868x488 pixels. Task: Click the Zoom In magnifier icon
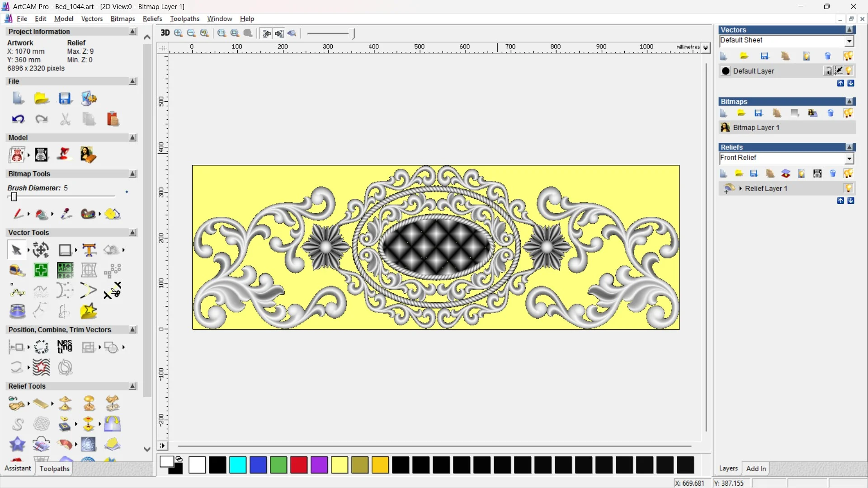click(178, 33)
